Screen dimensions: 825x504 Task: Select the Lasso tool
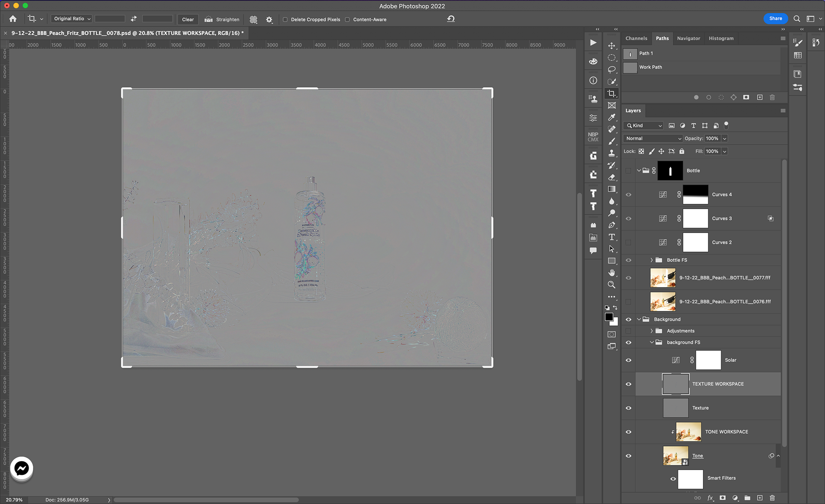[611, 70]
